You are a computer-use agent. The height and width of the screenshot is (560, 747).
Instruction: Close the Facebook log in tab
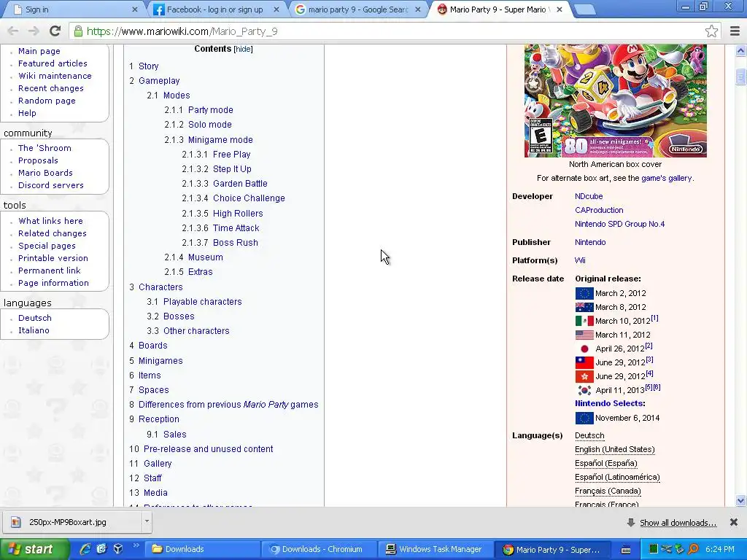pos(276,9)
